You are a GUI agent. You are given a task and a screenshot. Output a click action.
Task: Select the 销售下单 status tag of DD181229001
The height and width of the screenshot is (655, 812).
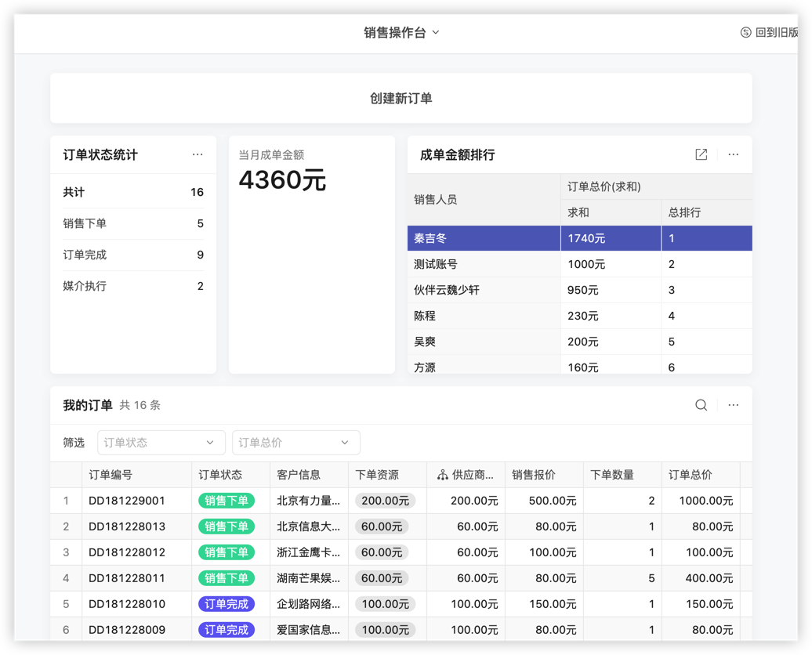click(x=227, y=501)
